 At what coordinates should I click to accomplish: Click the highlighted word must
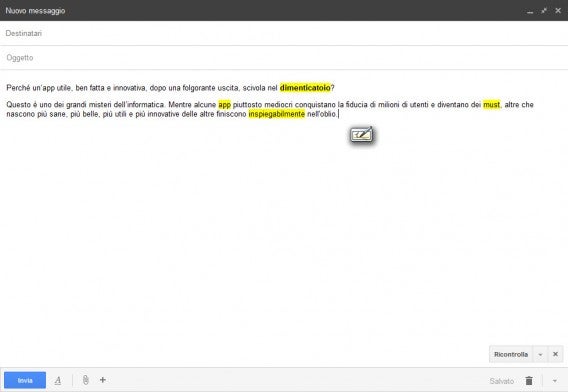[x=492, y=105]
